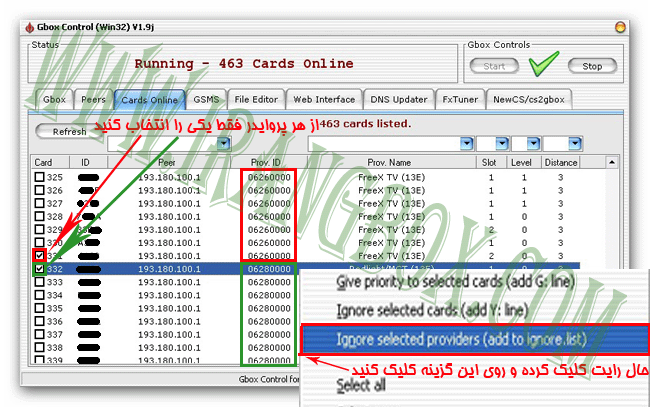Click FreeX TV (13E) in row 325

[392, 177]
